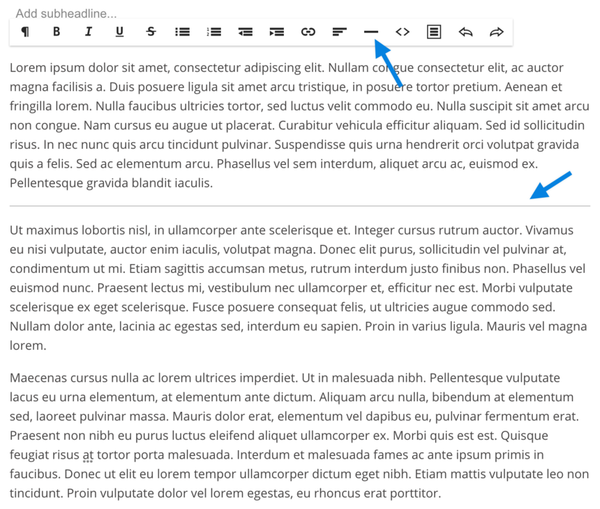This screenshot has width=600, height=509.
Task: Toggle bold formatting
Action: 56,32
